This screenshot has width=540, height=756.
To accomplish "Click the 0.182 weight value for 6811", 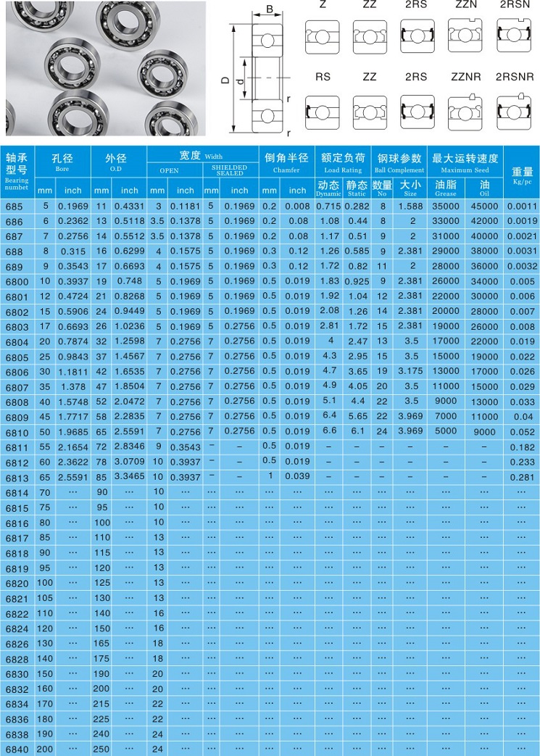I will (x=522, y=447).
